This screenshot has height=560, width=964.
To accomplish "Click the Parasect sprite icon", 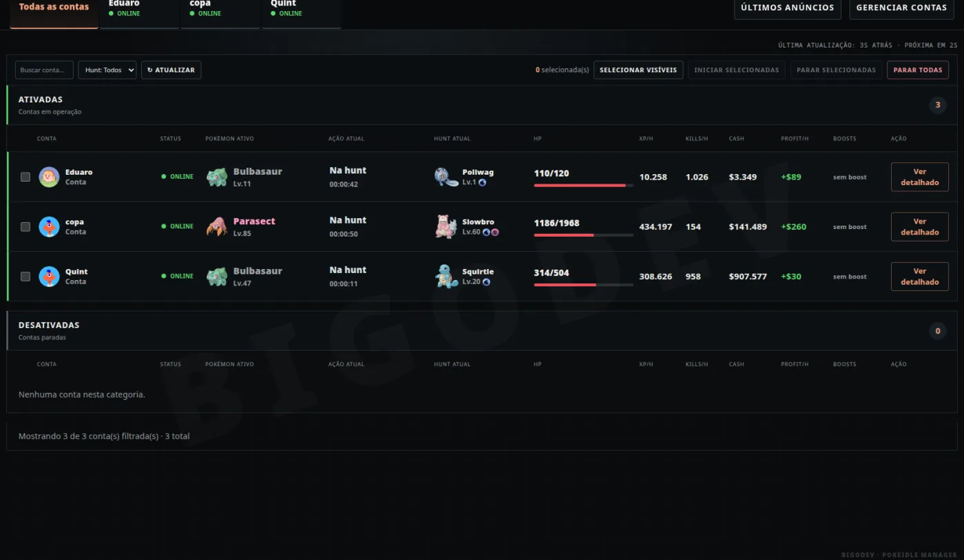I will [x=217, y=226].
